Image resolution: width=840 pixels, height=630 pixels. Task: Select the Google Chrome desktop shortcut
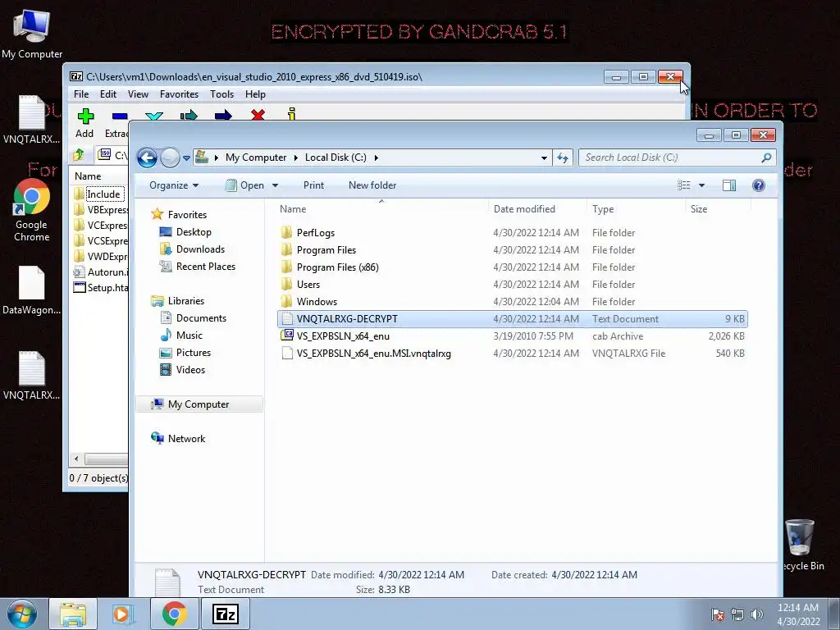click(x=32, y=211)
